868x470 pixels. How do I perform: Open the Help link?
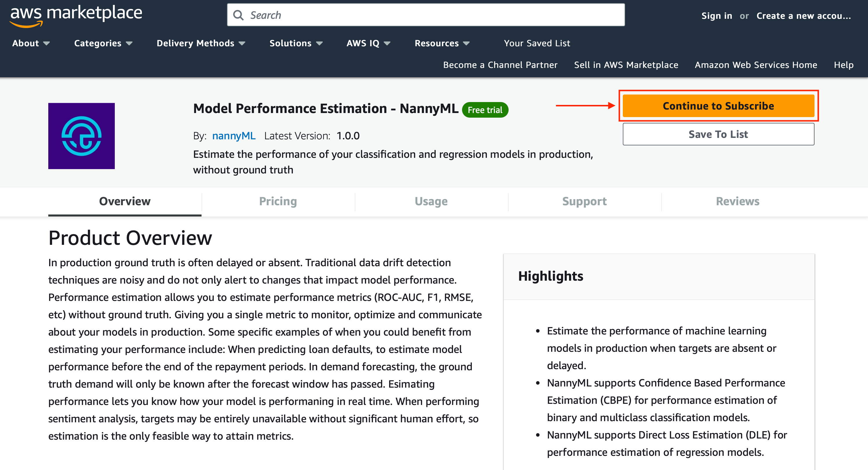click(x=844, y=65)
